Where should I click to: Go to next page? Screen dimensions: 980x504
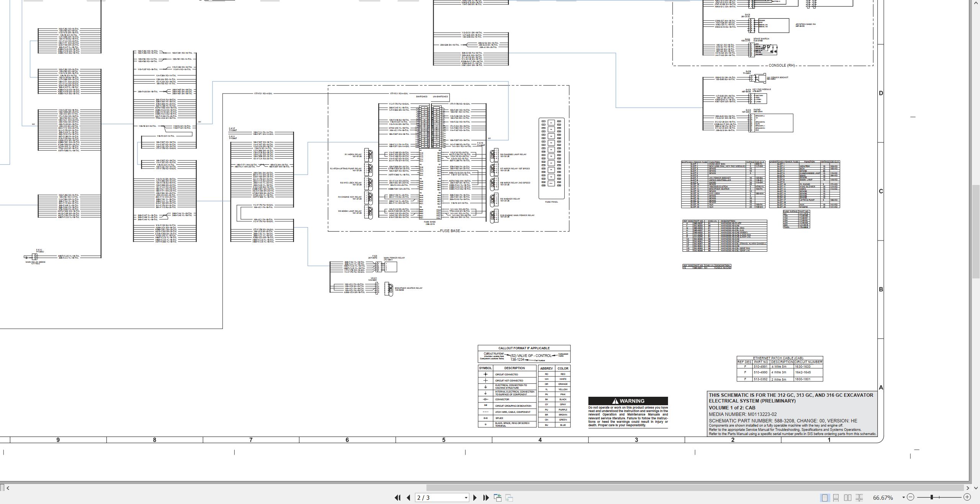pos(475,497)
